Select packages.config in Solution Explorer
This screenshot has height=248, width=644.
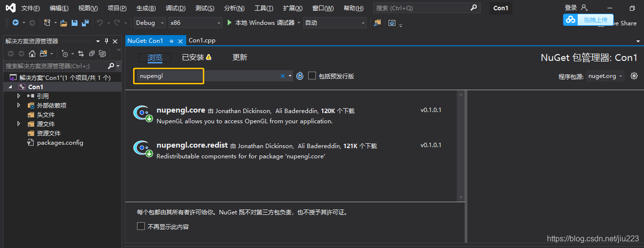[60, 143]
